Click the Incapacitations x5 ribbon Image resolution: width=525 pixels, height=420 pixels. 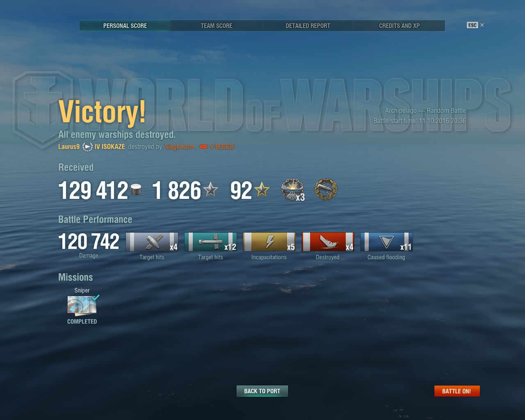[269, 242]
